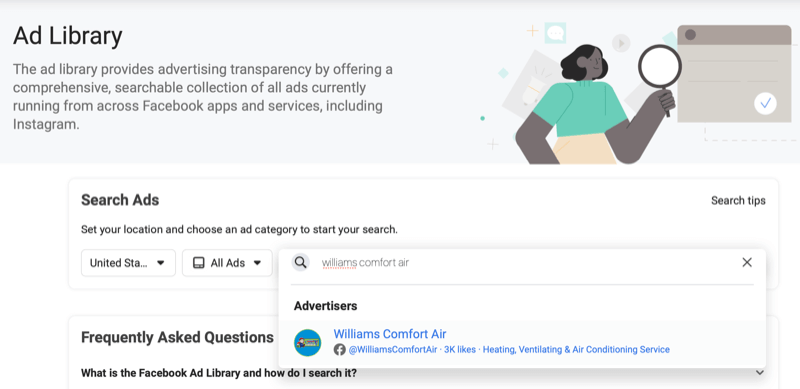Click the large magnifying glass illustration
Screen dimensions: 800x389
[x=660, y=68]
